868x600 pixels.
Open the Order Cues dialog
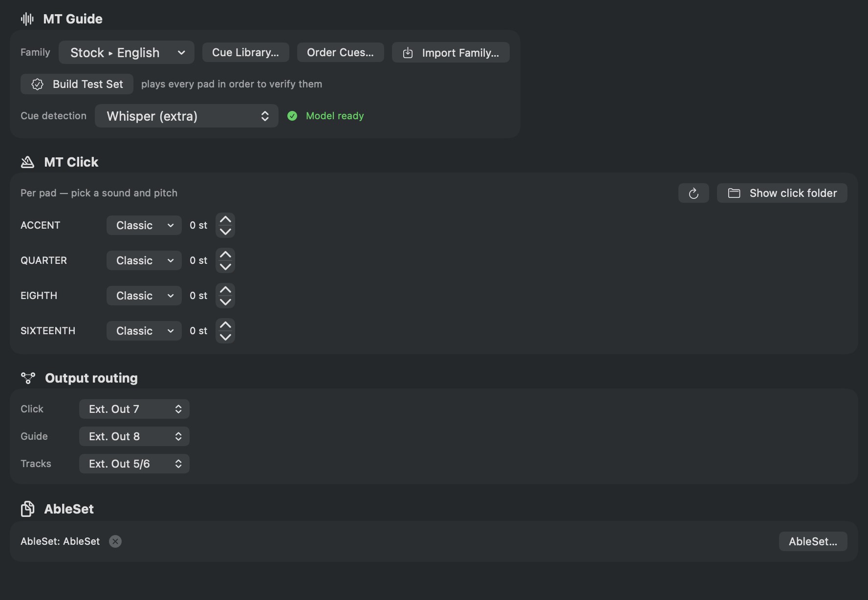(341, 52)
